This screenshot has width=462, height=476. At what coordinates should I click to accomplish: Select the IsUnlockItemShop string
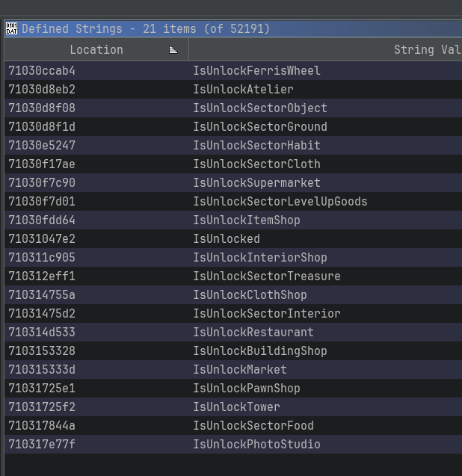247,220
